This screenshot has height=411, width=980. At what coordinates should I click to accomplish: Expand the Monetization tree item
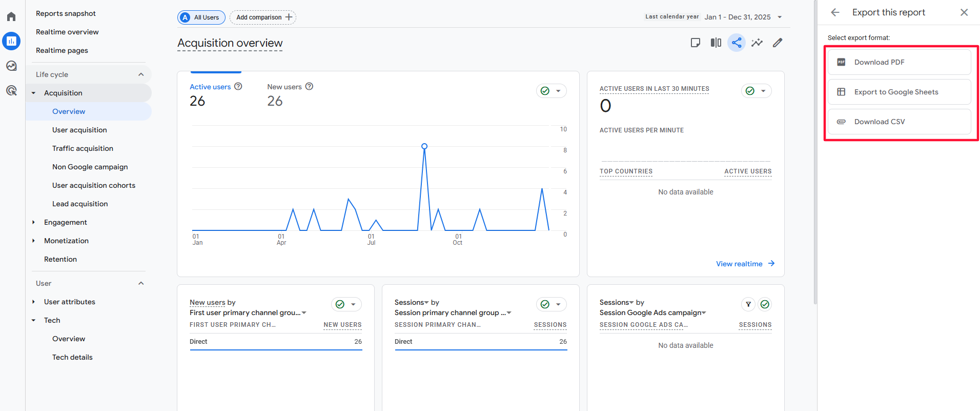pyautogui.click(x=34, y=241)
